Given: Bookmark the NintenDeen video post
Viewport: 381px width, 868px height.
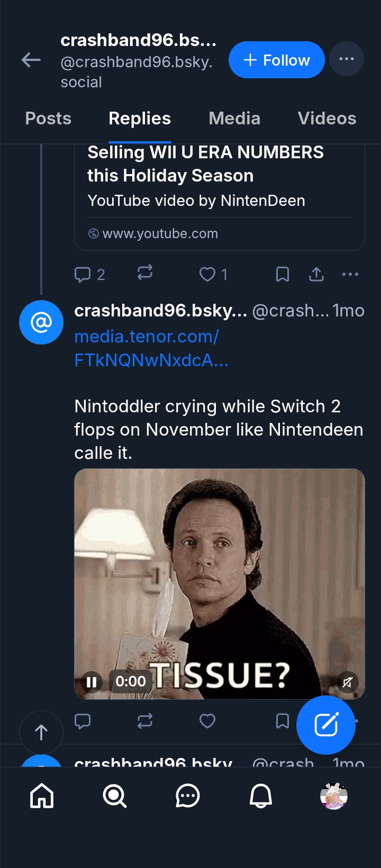Looking at the screenshot, I should (x=283, y=274).
